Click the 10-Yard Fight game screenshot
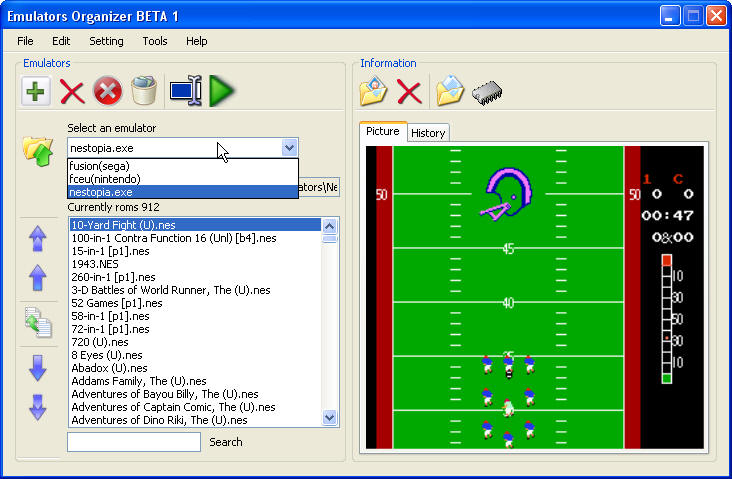This screenshot has width=732, height=479. click(535, 297)
